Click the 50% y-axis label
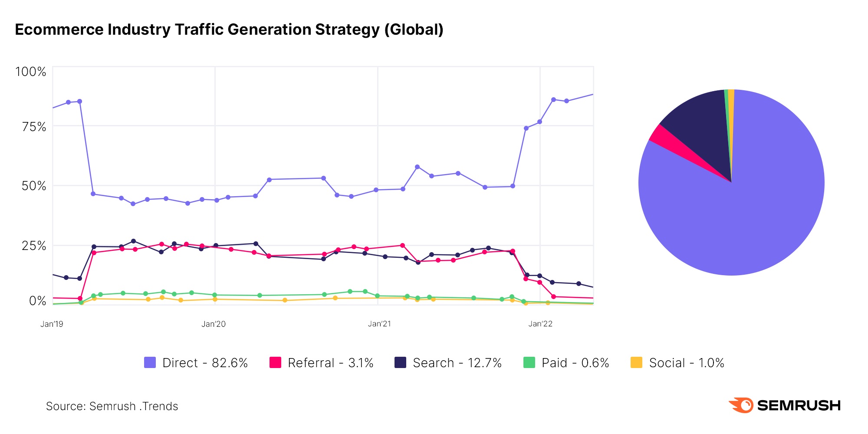 (34, 186)
